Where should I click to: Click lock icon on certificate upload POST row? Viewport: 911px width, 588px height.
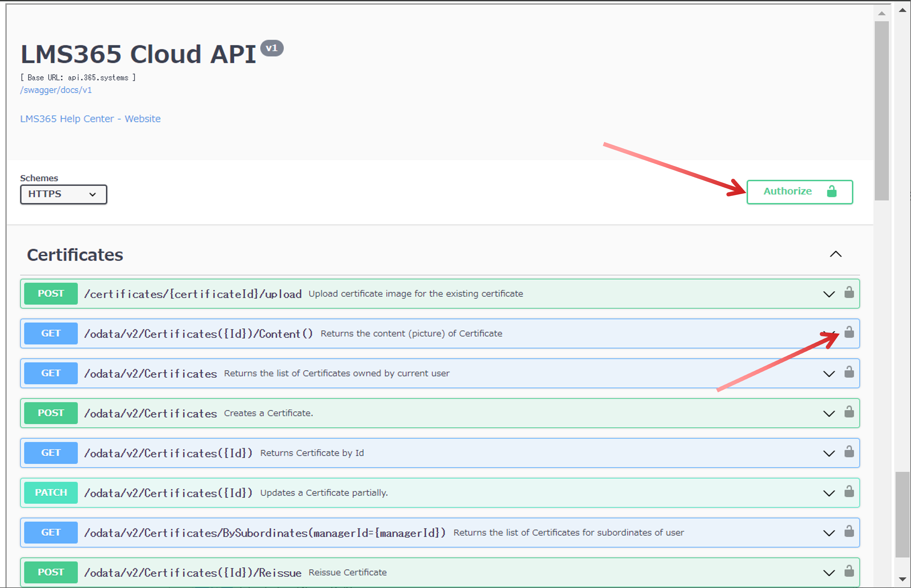(x=849, y=292)
